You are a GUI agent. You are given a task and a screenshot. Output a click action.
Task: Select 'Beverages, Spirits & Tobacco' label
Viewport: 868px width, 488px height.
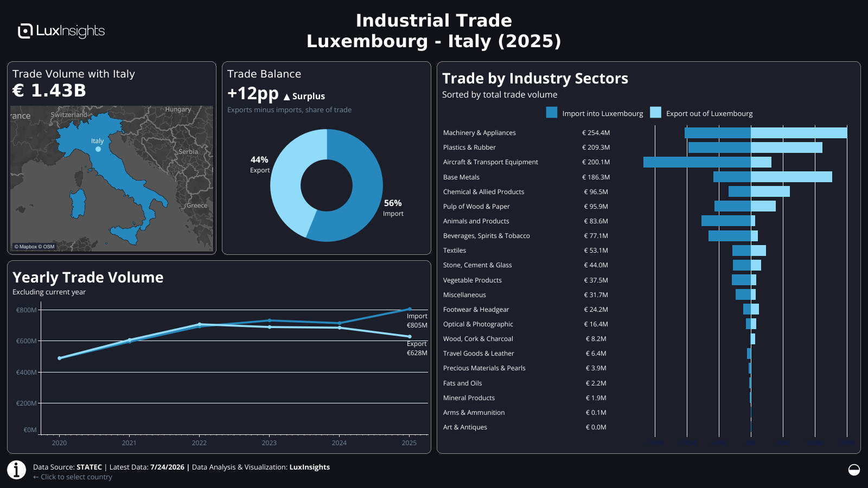pos(486,236)
